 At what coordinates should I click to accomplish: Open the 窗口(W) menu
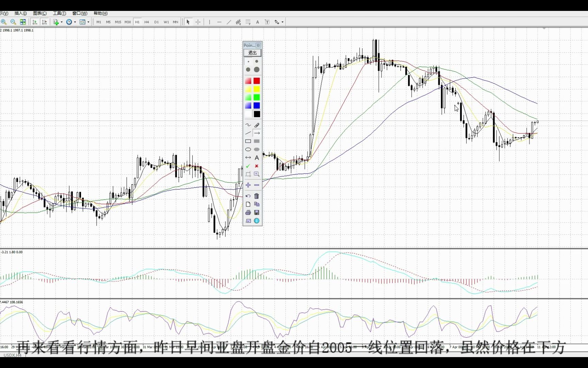[x=80, y=13]
